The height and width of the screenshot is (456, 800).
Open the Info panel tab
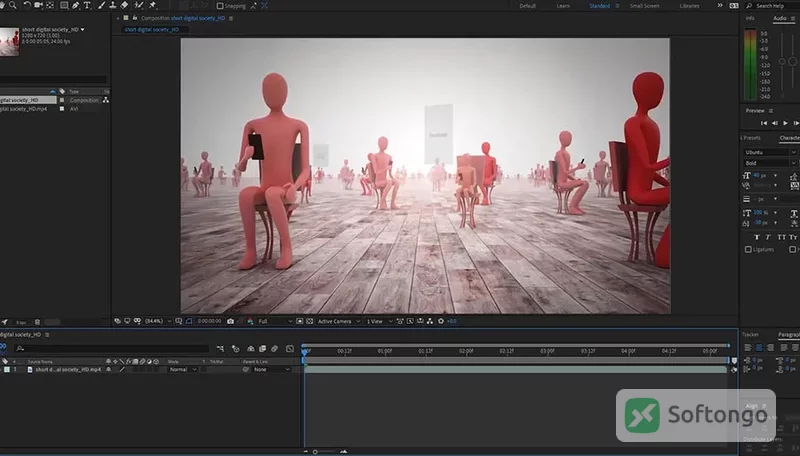tap(750, 18)
